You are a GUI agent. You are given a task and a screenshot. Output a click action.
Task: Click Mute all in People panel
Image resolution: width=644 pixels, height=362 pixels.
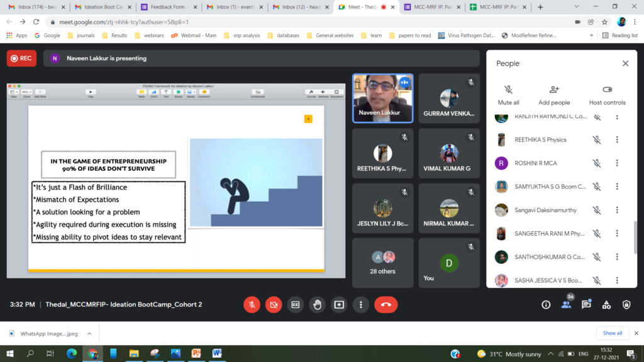tap(508, 96)
